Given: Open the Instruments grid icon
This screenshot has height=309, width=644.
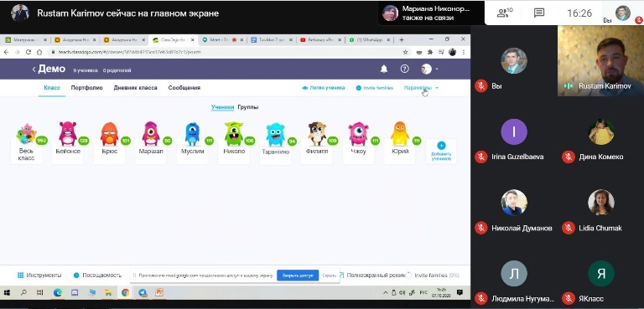Looking at the screenshot, I should pyautogui.click(x=20, y=275).
